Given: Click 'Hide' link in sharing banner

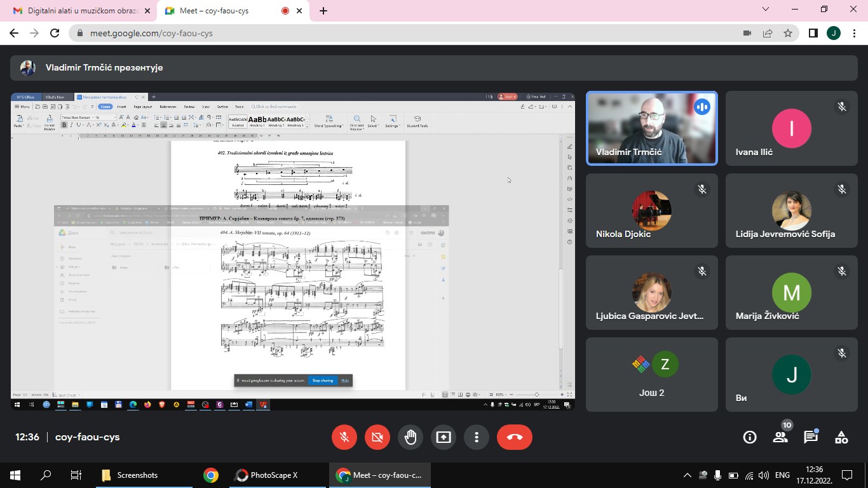Looking at the screenshot, I should tap(345, 380).
